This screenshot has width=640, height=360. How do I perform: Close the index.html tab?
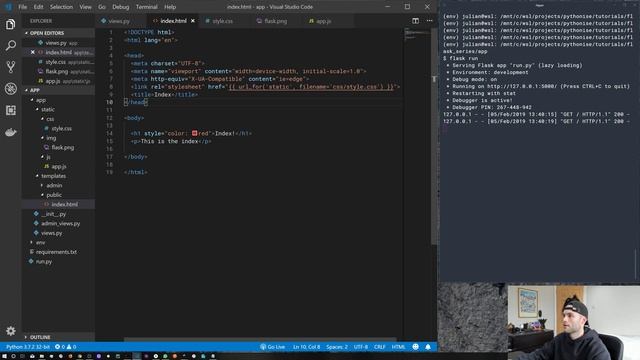(193, 21)
